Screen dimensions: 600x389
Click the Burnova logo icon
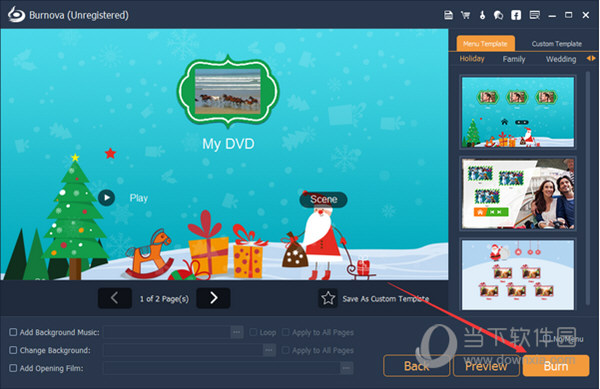[x=16, y=15]
